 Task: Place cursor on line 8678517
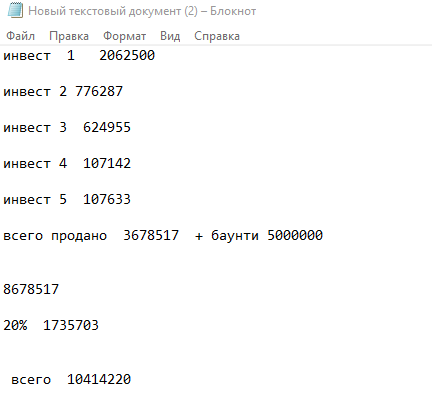[x=31, y=289]
